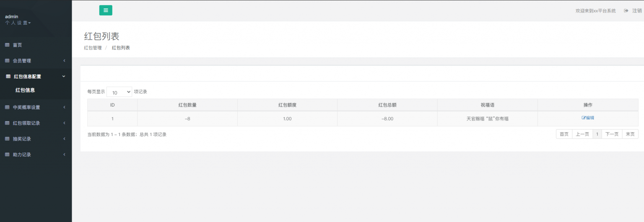The image size is (644, 222).
Task: Click the 红包管理 breadcrumb link
Action: point(93,48)
